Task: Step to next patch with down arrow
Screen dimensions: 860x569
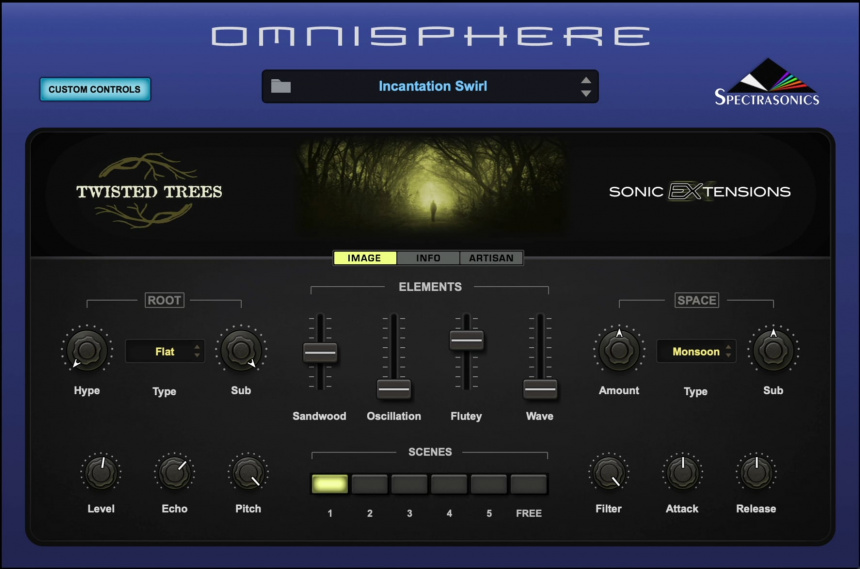Action: click(x=586, y=93)
